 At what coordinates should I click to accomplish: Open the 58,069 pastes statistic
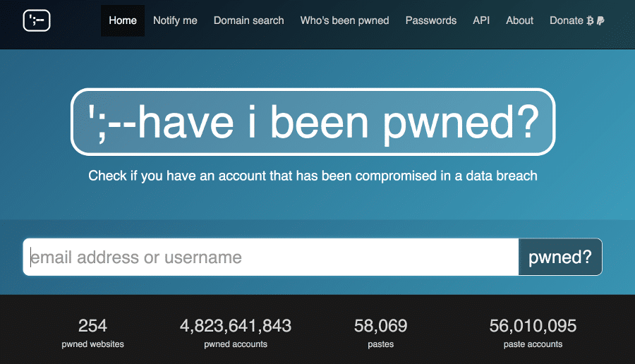[x=381, y=326]
